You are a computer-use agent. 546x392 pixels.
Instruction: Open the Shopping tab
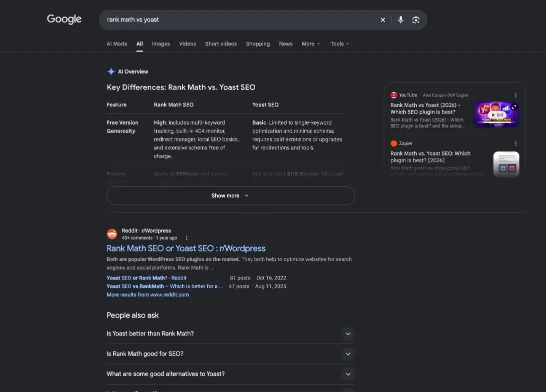(x=258, y=44)
